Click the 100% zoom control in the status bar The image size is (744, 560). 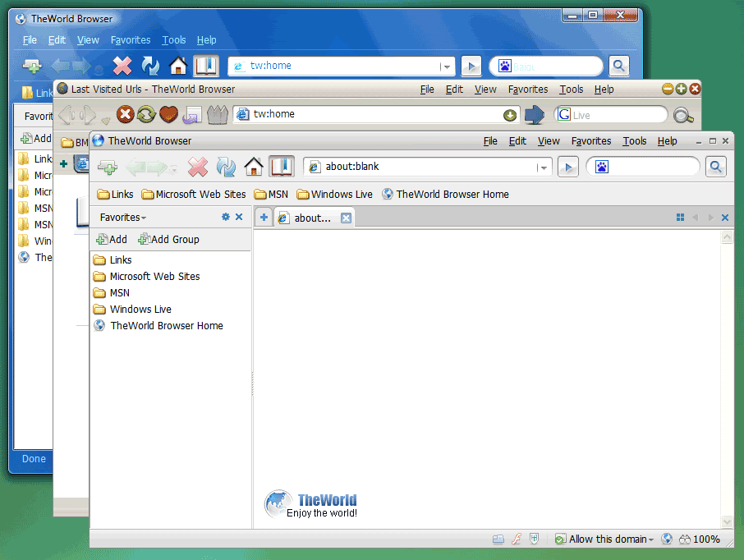[x=705, y=539]
